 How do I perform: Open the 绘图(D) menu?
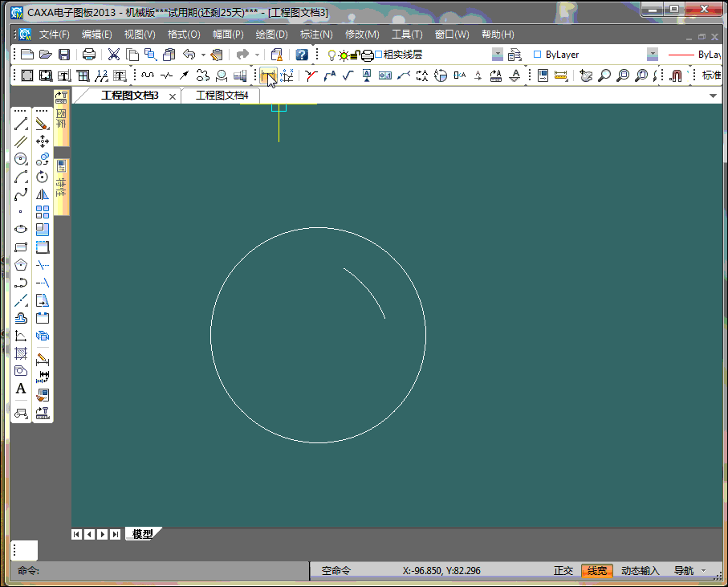[271, 35]
